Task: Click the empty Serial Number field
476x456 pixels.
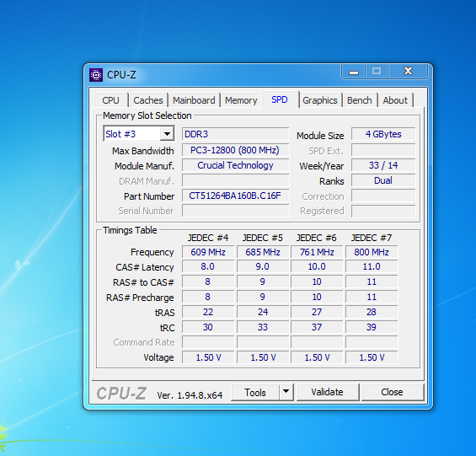Action: point(235,211)
